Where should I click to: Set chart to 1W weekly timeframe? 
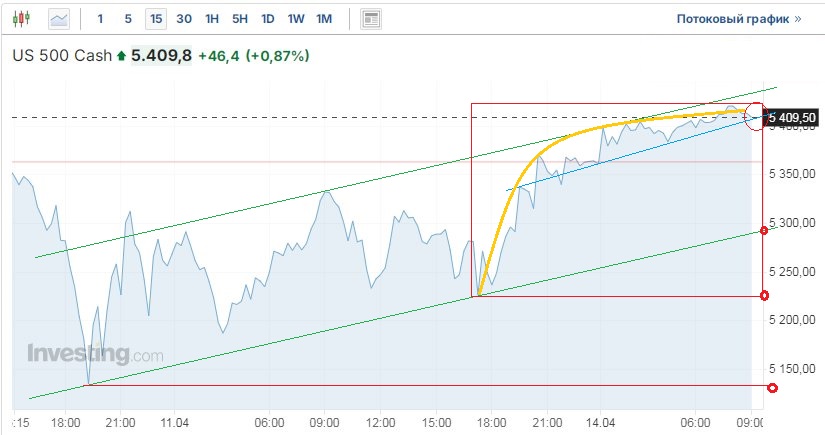pos(296,18)
